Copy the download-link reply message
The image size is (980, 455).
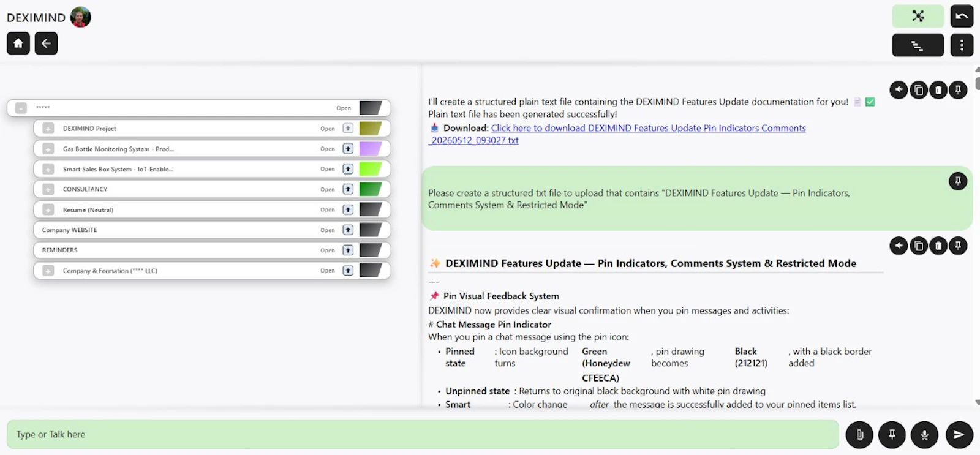pos(919,90)
